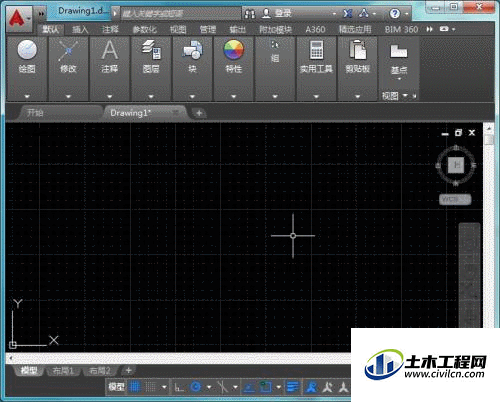Toggle polar tracking in status bar
500x402 pixels.
(x=196, y=387)
